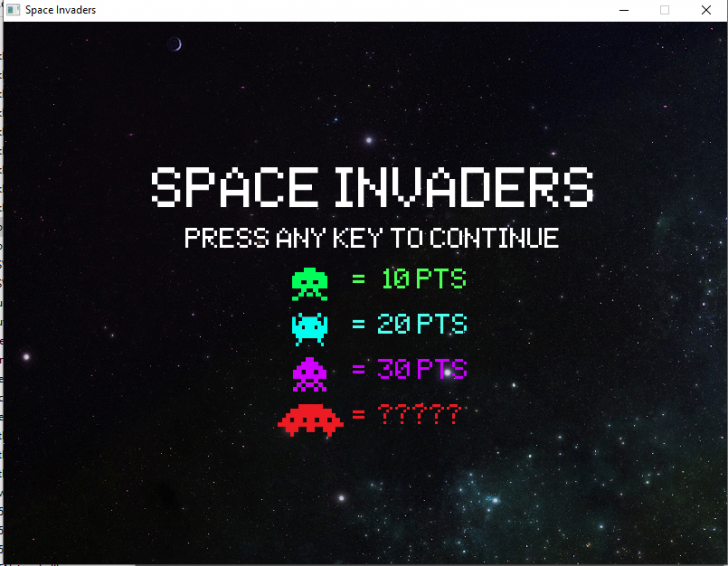Click the disabled maximize button

[x=664, y=10]
